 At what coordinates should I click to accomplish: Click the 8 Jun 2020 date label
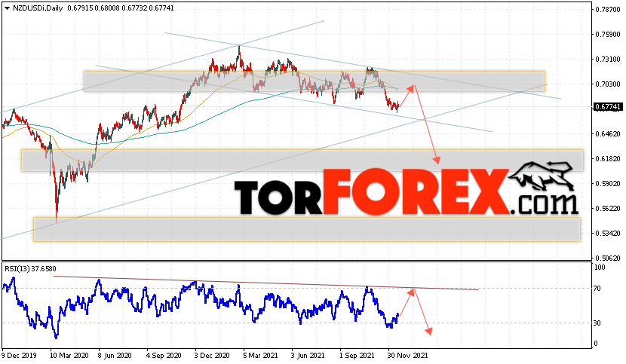tap(115, 356)
